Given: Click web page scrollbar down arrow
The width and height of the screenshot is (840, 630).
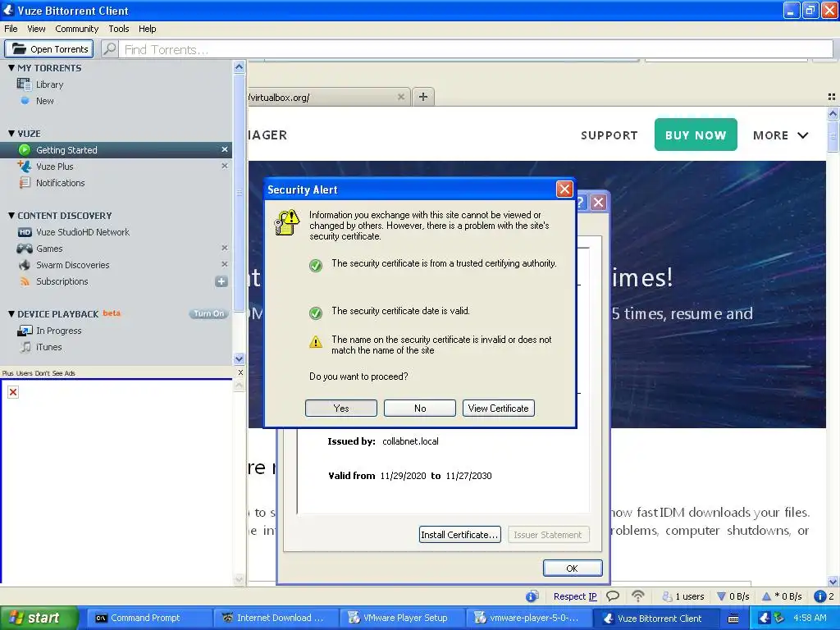Looking at the screenshot, I should (833, 582).
